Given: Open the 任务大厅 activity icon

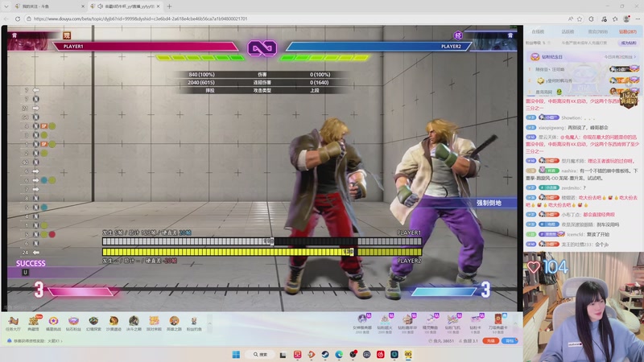Looking at the screenshot, I should pos(13,323).
